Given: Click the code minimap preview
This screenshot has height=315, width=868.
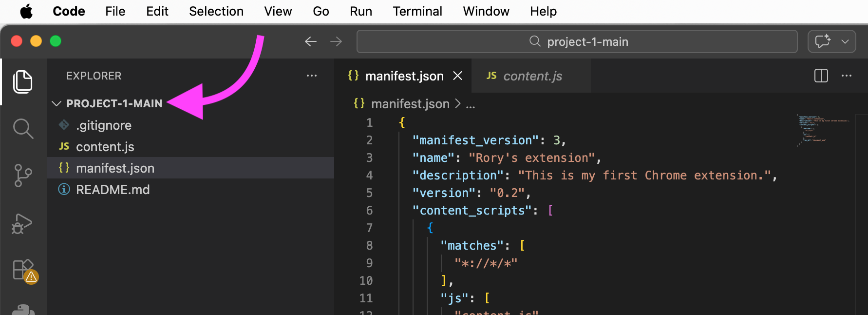Looking at the screenshot, I should pos(823,130).
